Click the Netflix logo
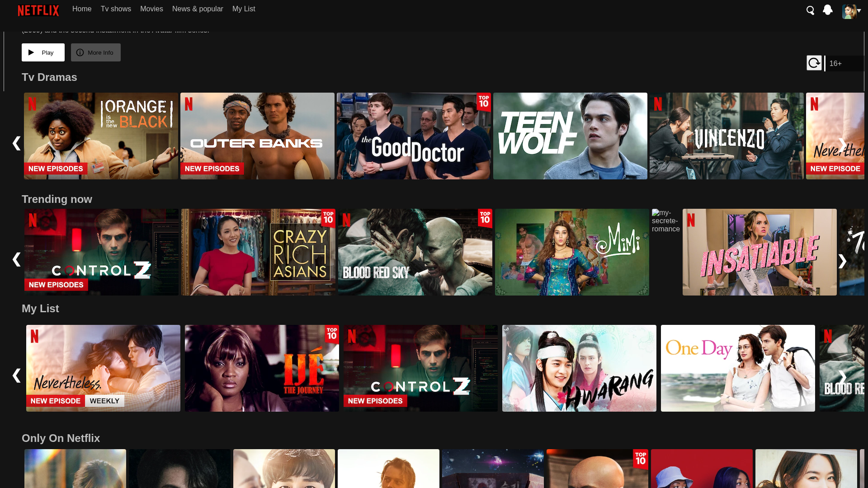 click(x=38, y=10)
